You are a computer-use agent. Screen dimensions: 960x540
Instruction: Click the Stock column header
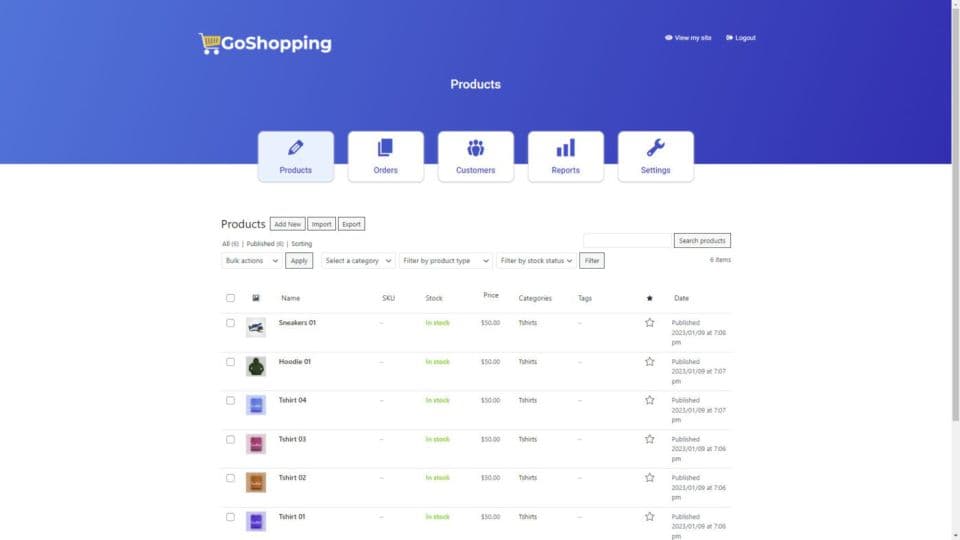[x=434, y=298]
